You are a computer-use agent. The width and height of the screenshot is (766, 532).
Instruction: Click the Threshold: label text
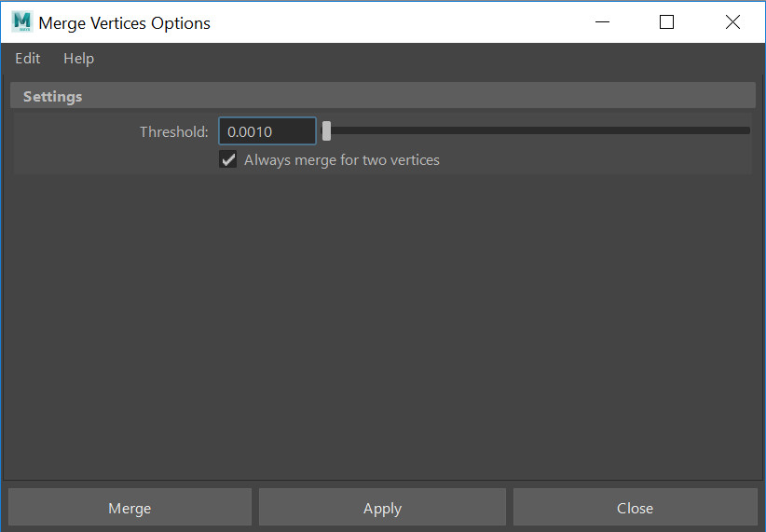(174, 132)
